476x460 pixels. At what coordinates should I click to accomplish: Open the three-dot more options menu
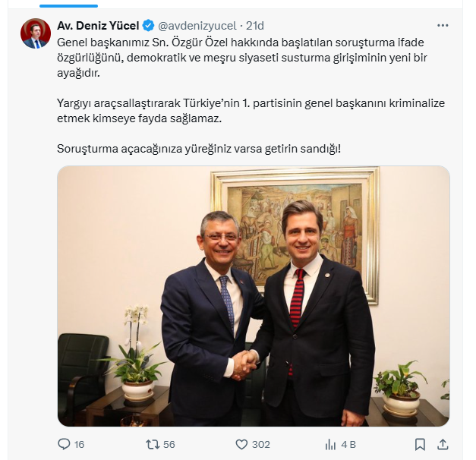pos(443,26)
